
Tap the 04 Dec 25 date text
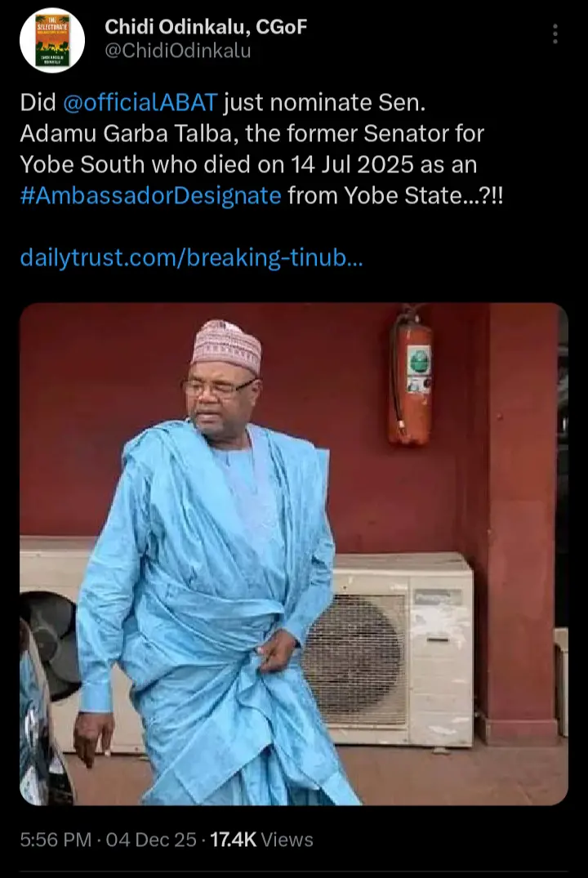(151, 840)
